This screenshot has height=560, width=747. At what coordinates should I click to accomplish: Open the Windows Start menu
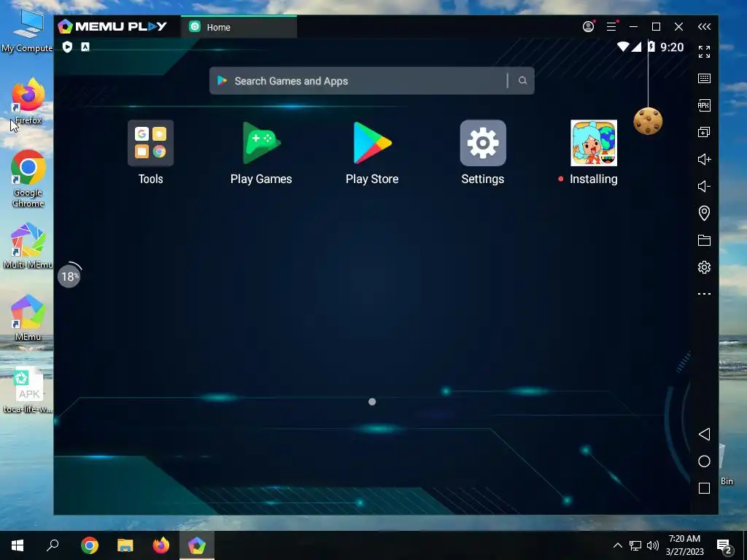pyautogui.click(x=18, y=545)
